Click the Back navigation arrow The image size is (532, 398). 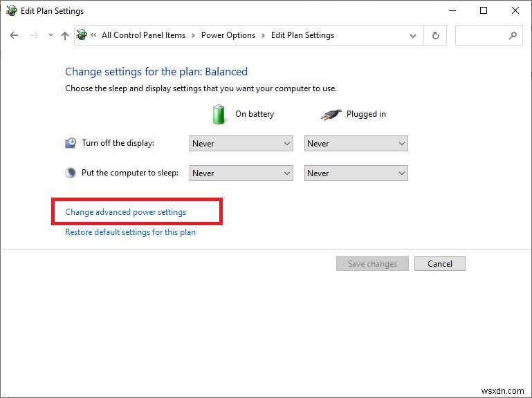pos(14,35)
